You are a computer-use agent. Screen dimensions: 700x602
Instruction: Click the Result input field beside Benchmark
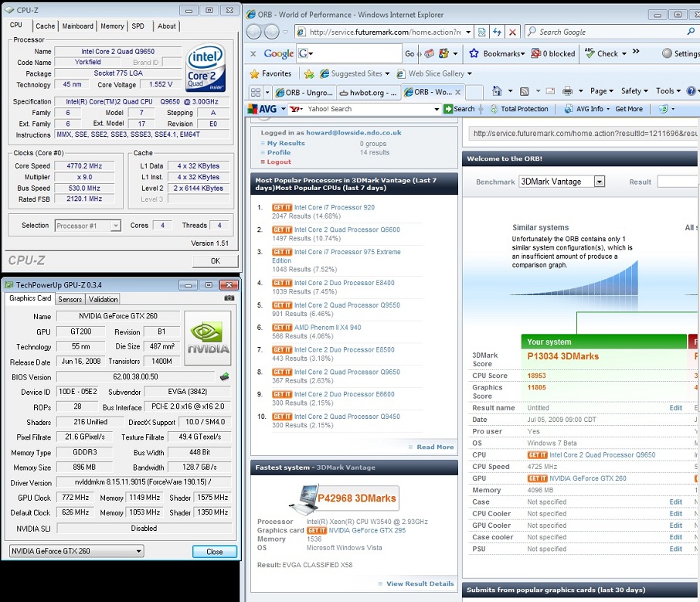click(678, 182)
